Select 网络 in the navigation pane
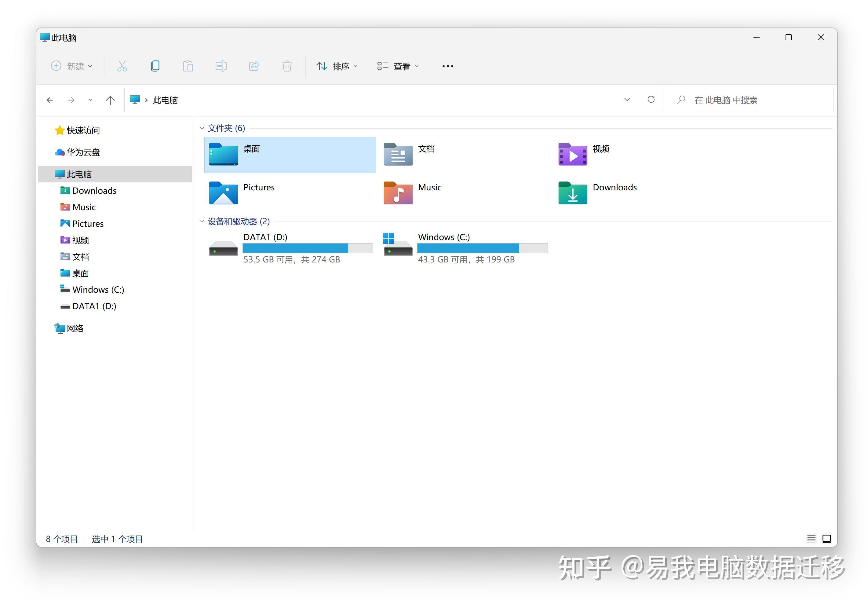 click(75, 328)
